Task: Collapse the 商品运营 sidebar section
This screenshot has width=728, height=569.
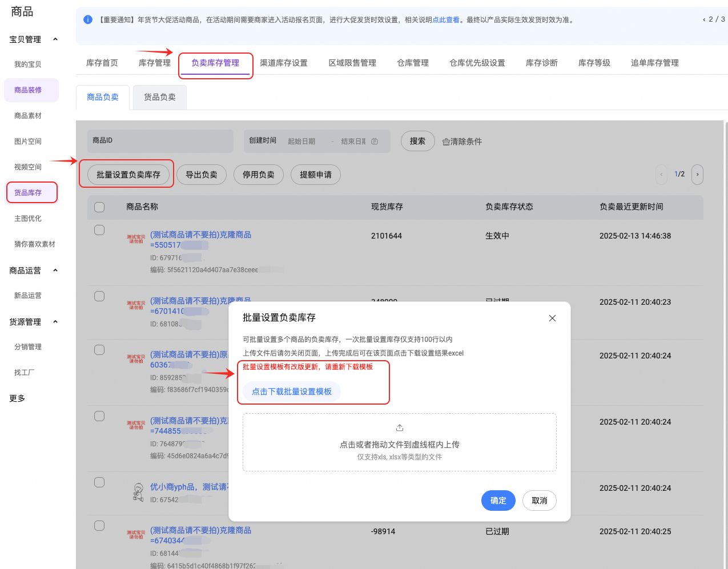Action: tap(55, 271)
